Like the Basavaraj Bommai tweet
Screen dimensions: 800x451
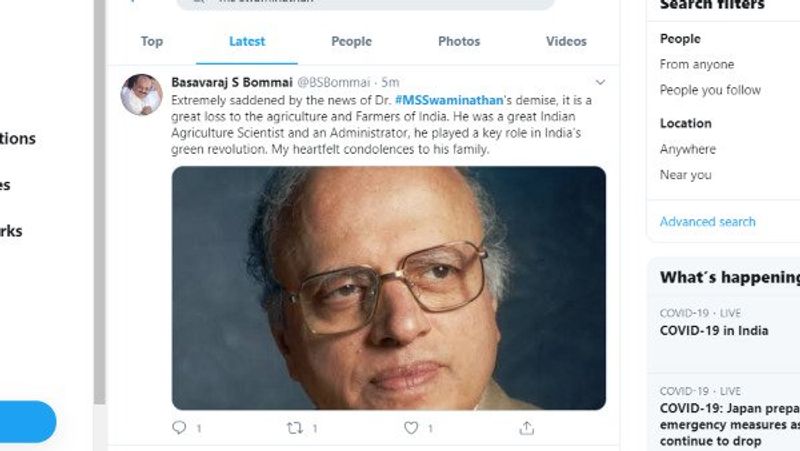(411, 428)
